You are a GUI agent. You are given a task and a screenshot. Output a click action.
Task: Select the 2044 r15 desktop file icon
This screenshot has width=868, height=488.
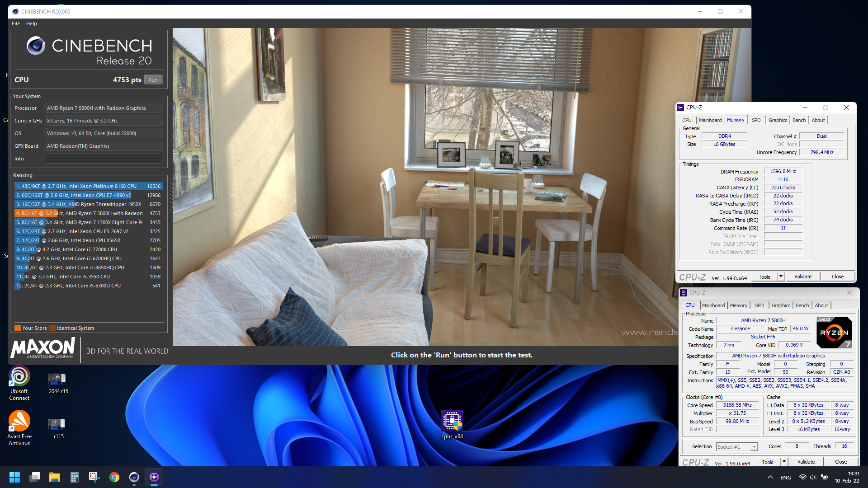pyautogui.click(x=58, y=383)
